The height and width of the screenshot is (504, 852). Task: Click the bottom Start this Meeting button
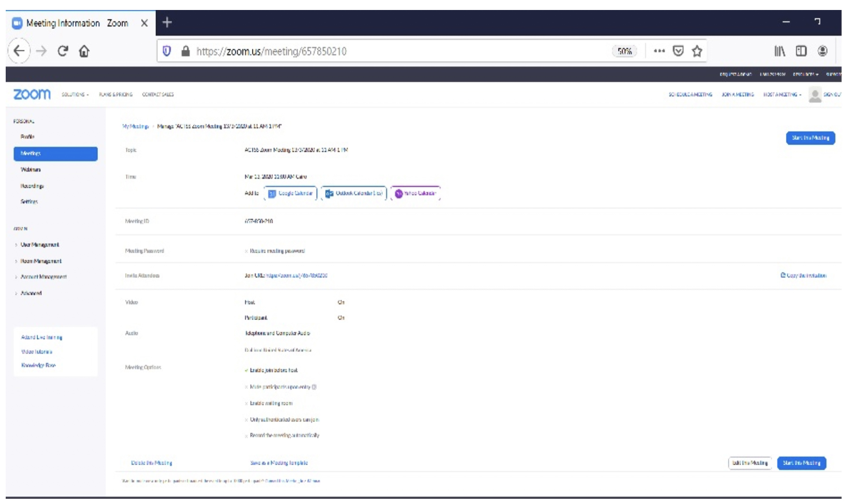[802, 463]
